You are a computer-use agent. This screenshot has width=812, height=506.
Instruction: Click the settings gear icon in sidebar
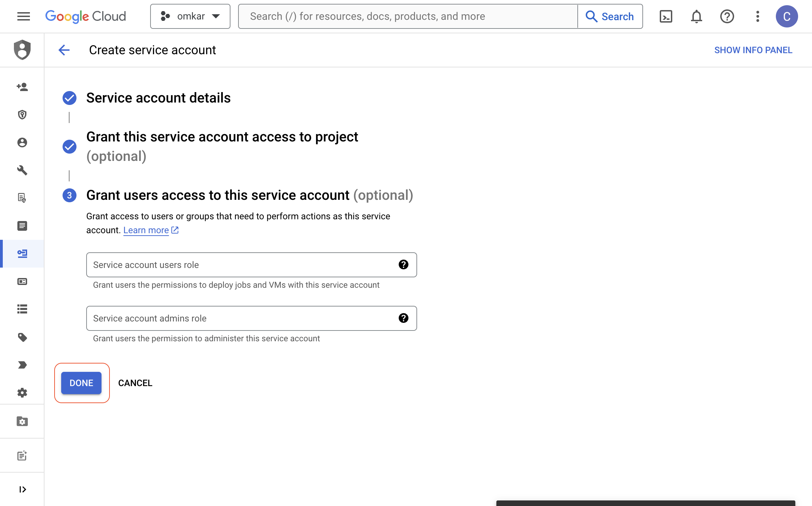pos(22,393)
